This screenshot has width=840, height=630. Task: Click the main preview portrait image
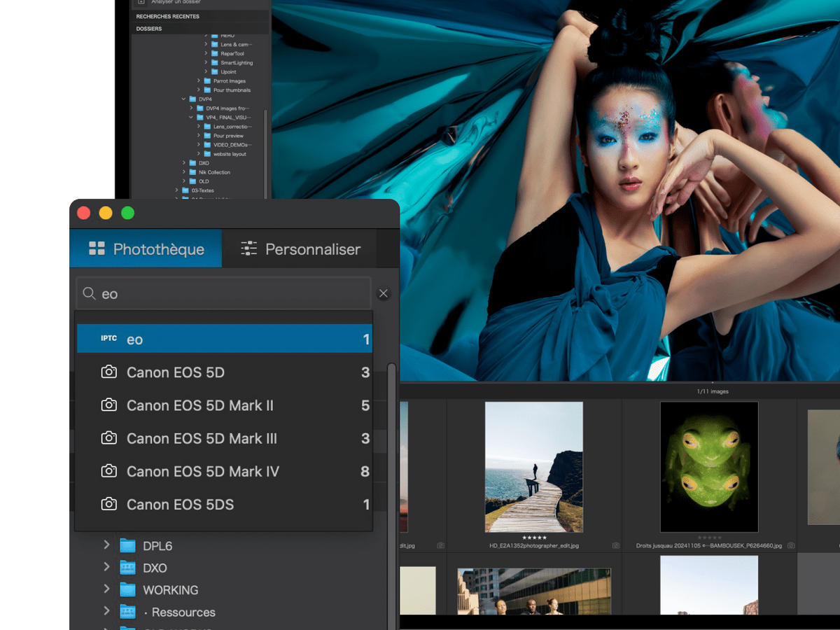click(556, 190)
